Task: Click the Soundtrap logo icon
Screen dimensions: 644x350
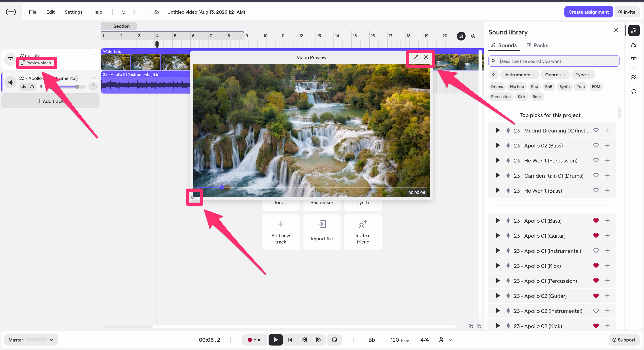Action: 11,12
